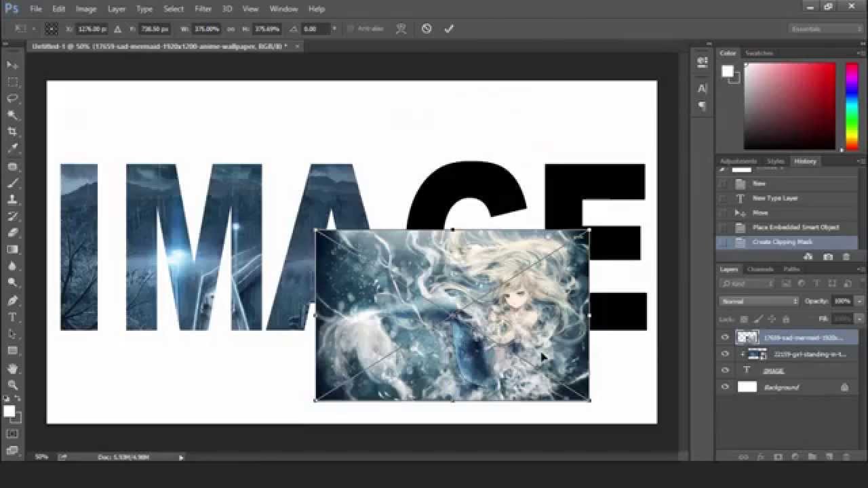Open the Image menu
The width and height of the screenshot is (868, 488).
(x=86, y=9)
